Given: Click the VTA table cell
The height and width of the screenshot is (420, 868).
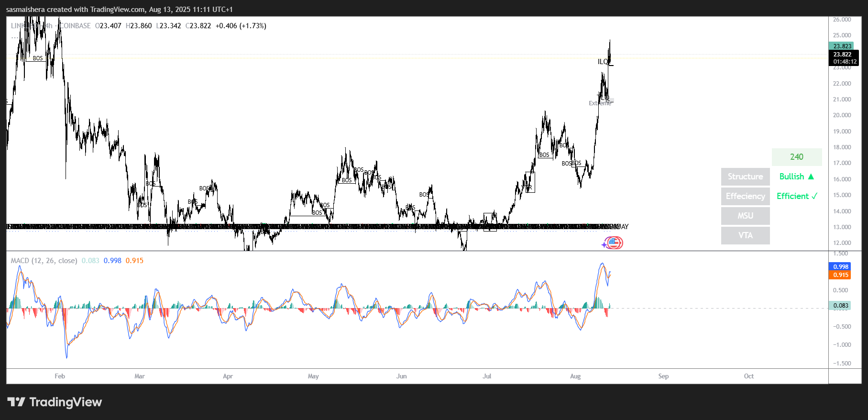Looking at the screenshot, I should (745, 235).
